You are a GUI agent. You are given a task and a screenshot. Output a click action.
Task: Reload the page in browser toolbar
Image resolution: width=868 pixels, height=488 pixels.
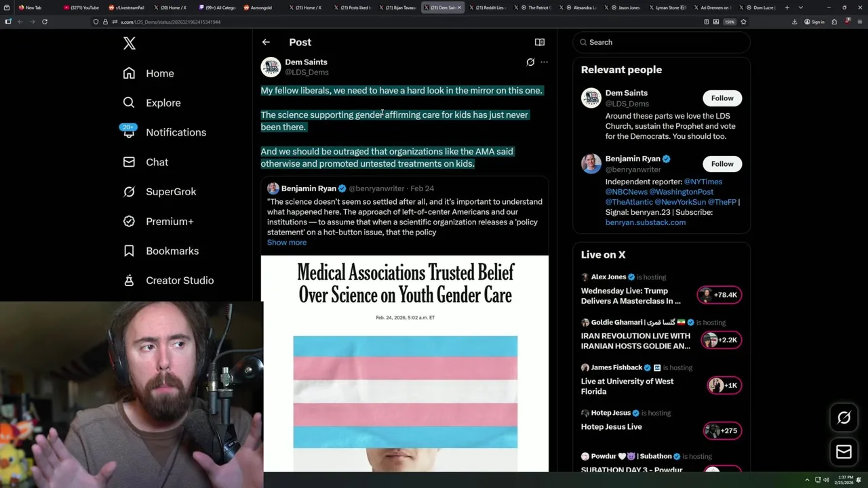pos(45,22)
